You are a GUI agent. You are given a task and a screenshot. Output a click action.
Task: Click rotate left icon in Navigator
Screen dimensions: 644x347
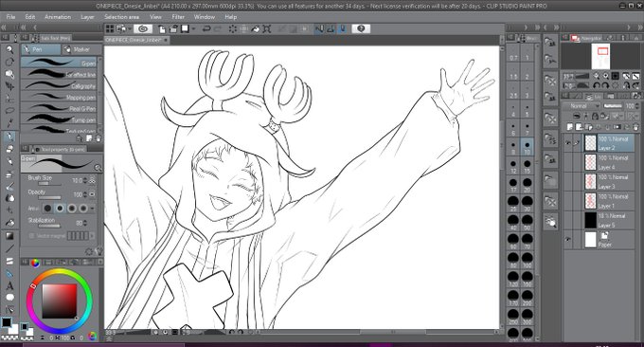(597, 85)
